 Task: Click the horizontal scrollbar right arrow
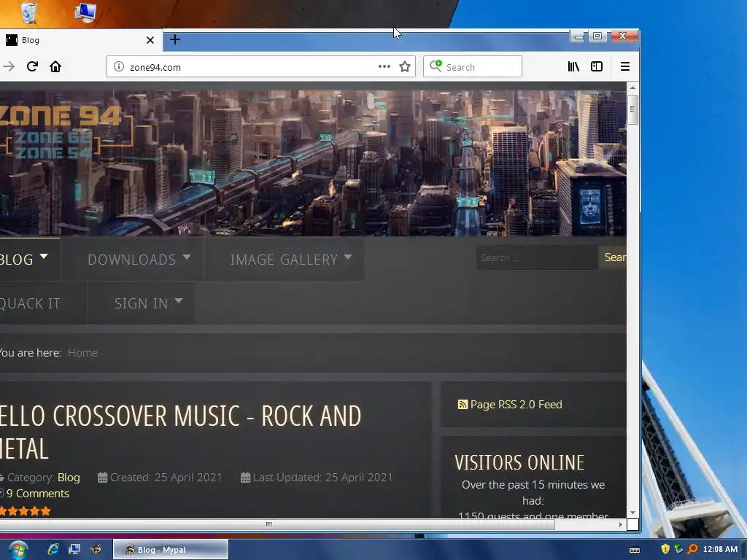620,524
